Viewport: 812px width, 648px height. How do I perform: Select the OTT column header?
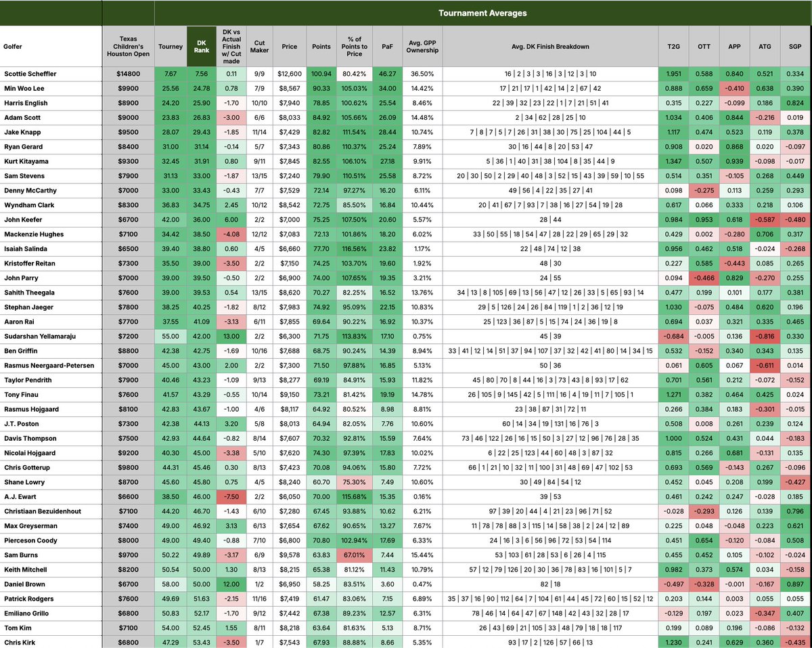[x=704, y=47]
